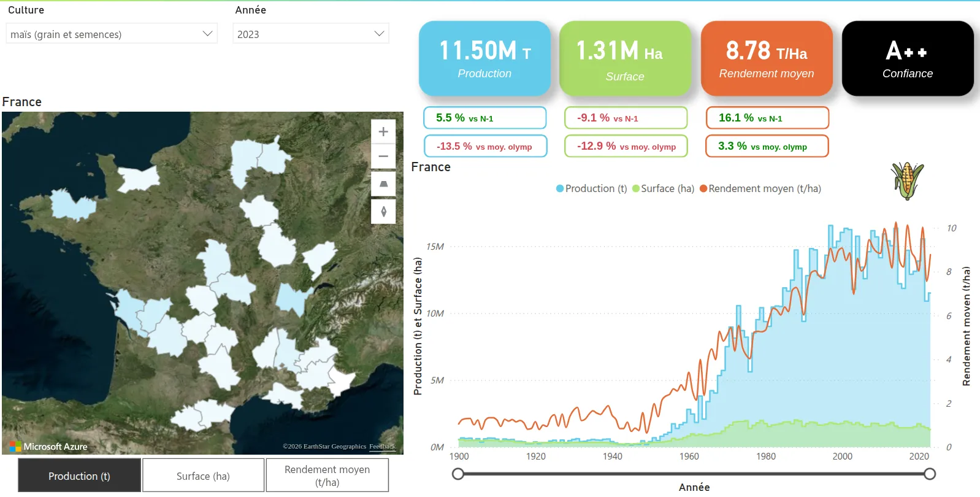This screenshot has width=980, height=497.
Task: Open the Année dropdown showing 2023
Action: (x=310, y=34)
